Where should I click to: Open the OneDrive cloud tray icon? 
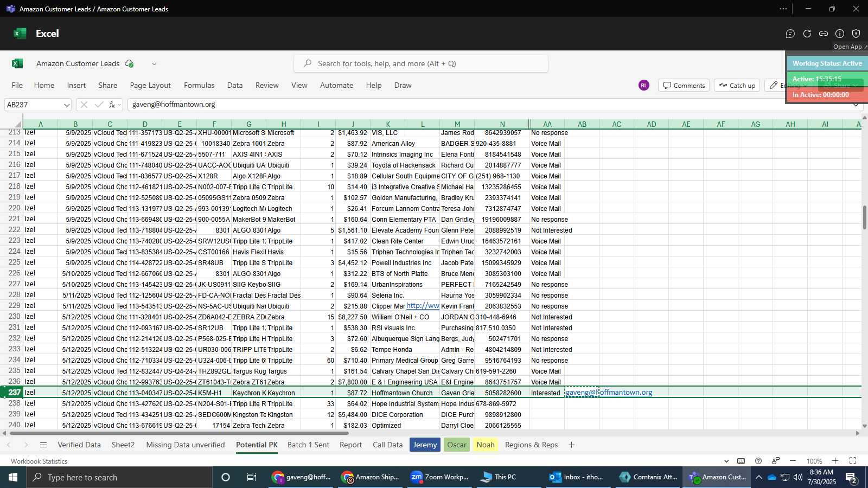click(771, 477)
